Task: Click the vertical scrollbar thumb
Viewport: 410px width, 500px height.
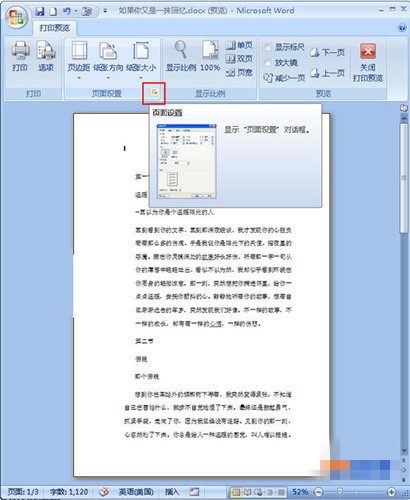Action: click(404, 178)
